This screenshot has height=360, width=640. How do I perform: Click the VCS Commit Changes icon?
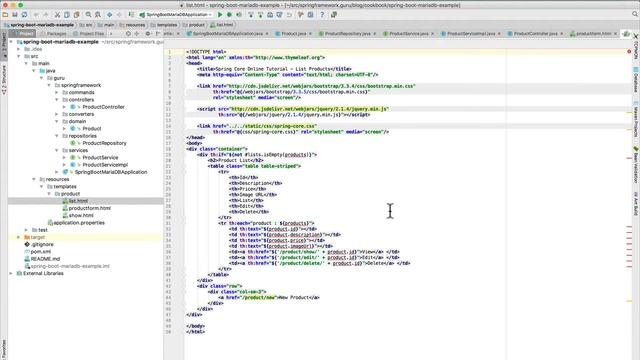click(260, 15)
